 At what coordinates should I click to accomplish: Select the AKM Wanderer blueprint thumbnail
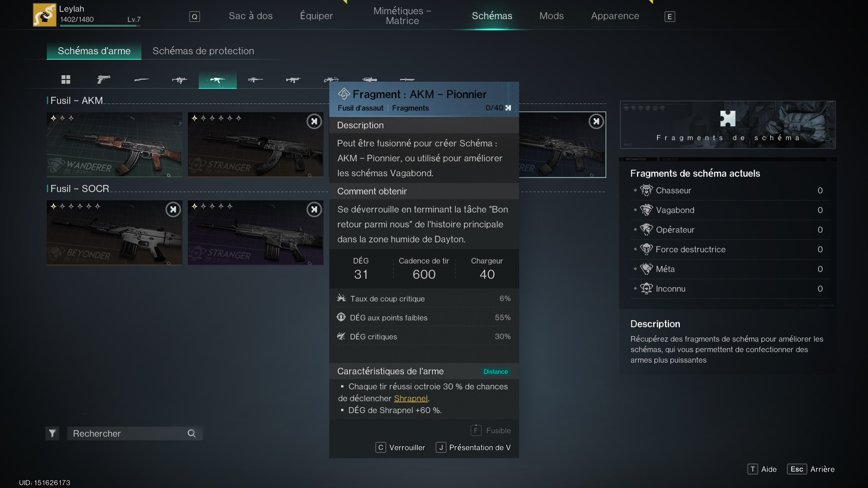coord(114,145)
